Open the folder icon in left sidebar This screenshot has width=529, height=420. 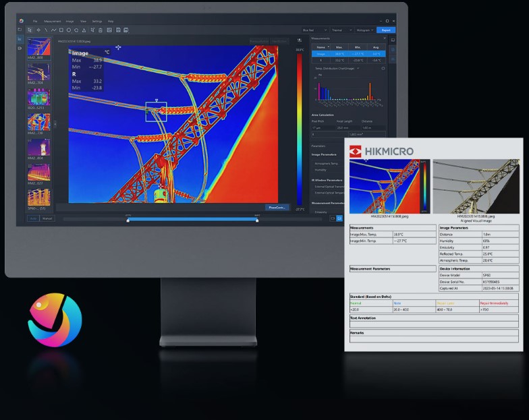pos(20,30)
